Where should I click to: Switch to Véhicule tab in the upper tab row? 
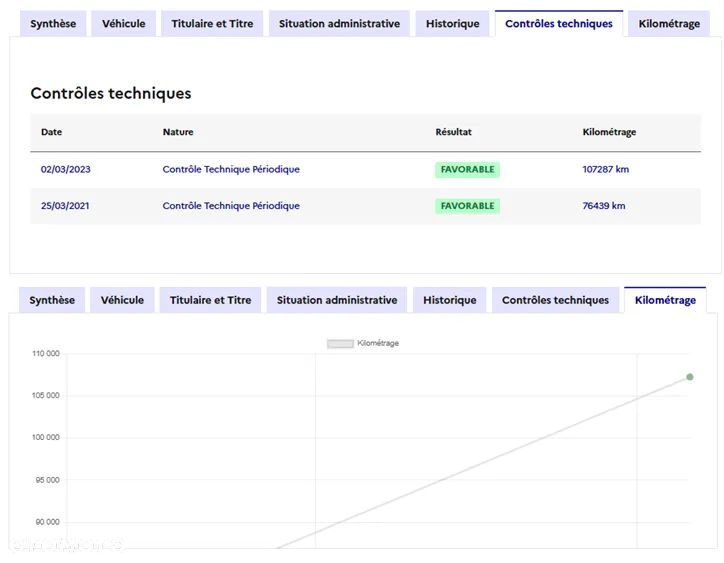tap(123, 24)
